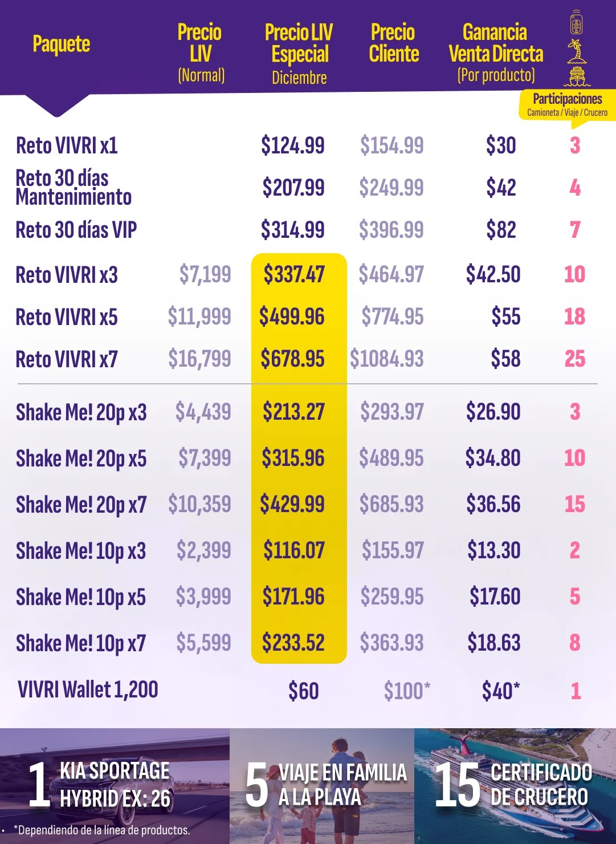This screenshot has height=844, width=616.
Task: Click the $233.52 highlighted price
Action: (x=293, y=643)
